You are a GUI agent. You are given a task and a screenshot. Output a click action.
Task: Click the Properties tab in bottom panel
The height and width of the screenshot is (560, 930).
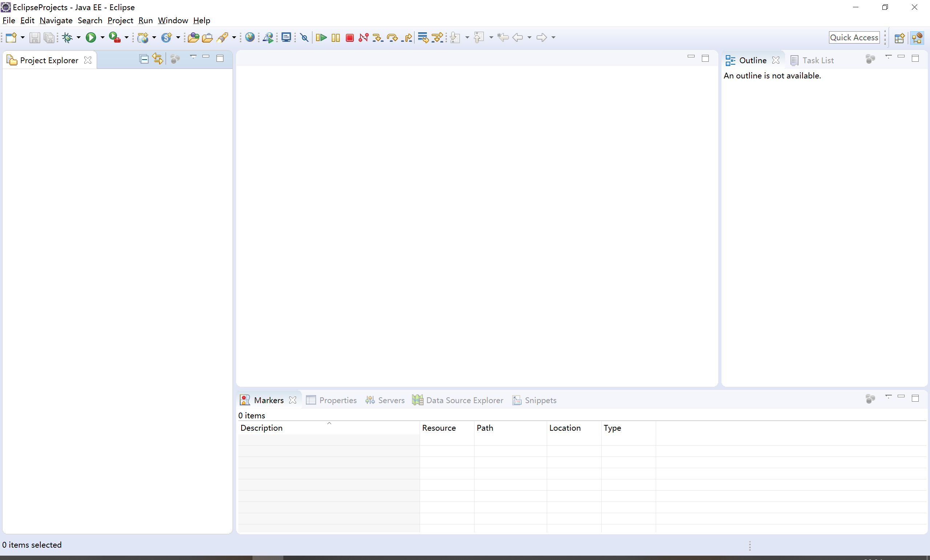[337, 400]
